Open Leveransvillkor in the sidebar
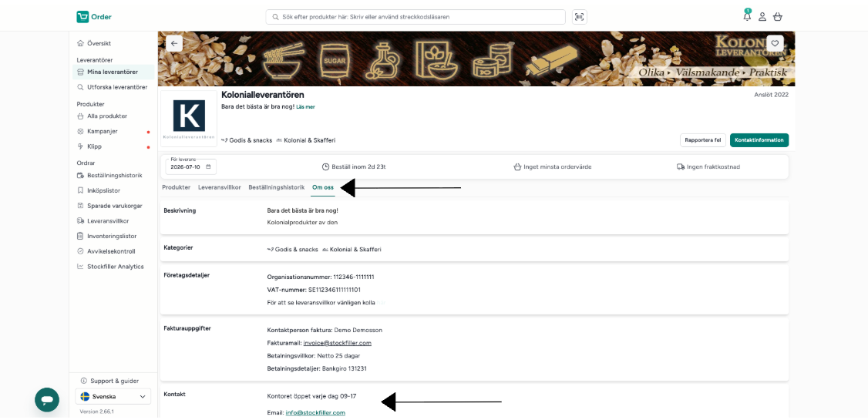Viewport: 868px width, 420px height. [x=108, y=221]
